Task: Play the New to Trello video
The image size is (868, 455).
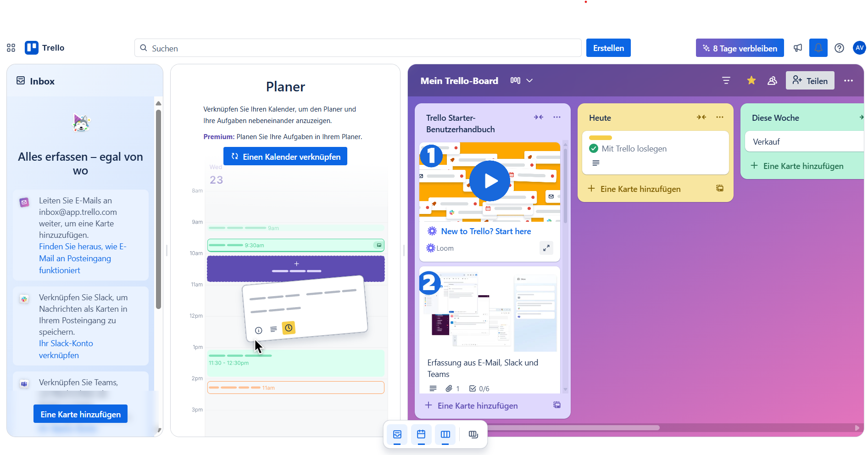Action: [490, 181]
